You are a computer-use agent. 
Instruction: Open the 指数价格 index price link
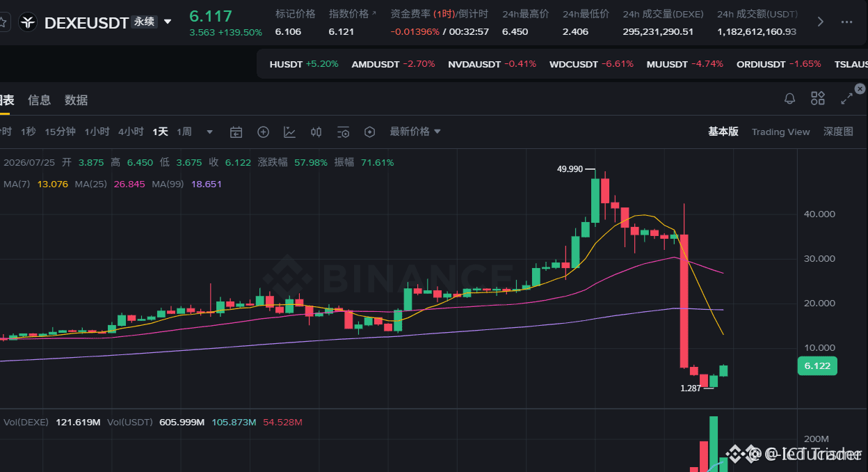351,14
